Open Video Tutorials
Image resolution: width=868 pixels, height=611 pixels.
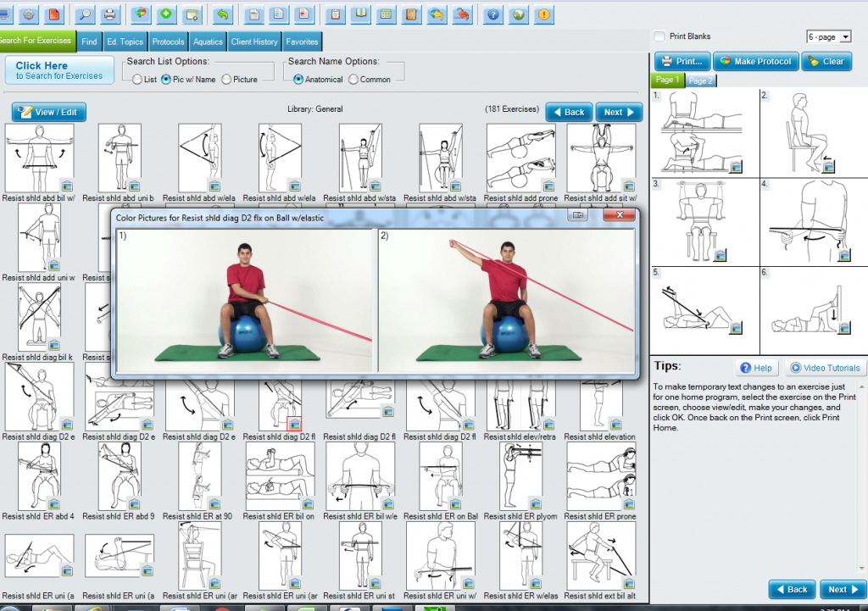pos(825,367)
